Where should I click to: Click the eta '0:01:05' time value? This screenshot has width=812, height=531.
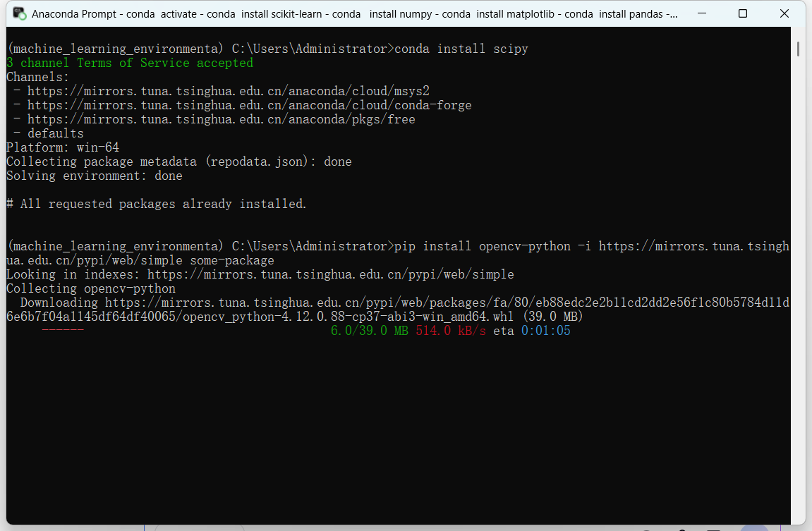click(x=546, y=331)
